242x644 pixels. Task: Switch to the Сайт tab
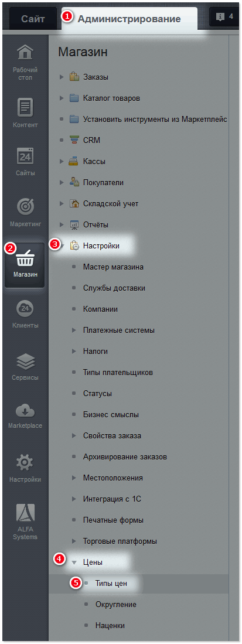pyautogui.click(x=33, y=19)
